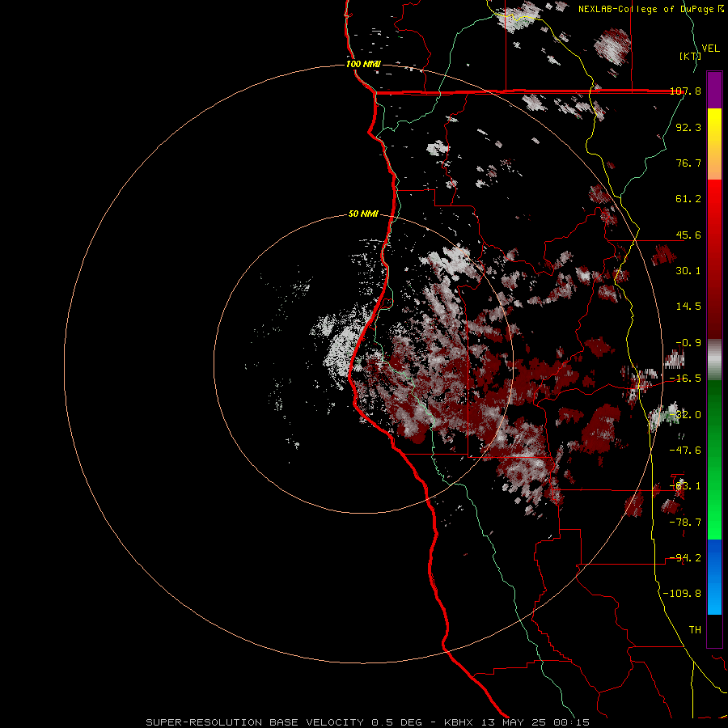The height and width of the screenshot is (728, 728).
Task: Click the VEL legend title
Action: pos(710,49)
